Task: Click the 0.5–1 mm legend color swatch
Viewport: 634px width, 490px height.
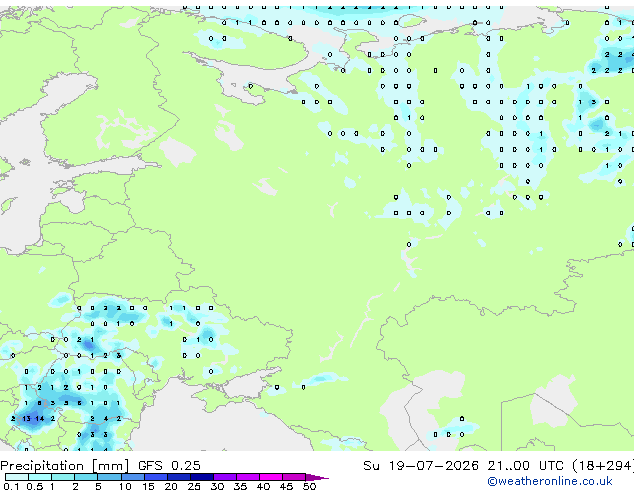Action: coord(40,477)
